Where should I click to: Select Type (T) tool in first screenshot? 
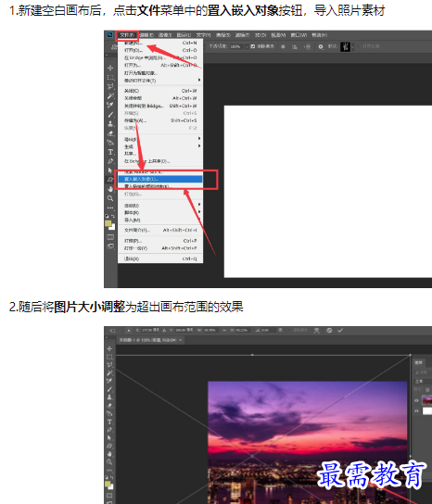tap(110, 152)
